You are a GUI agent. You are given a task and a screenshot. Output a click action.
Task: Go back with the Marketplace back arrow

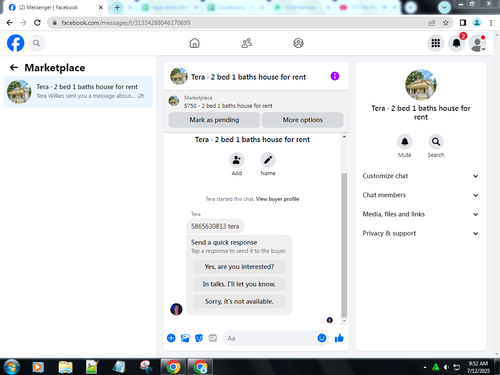[14, 68]
